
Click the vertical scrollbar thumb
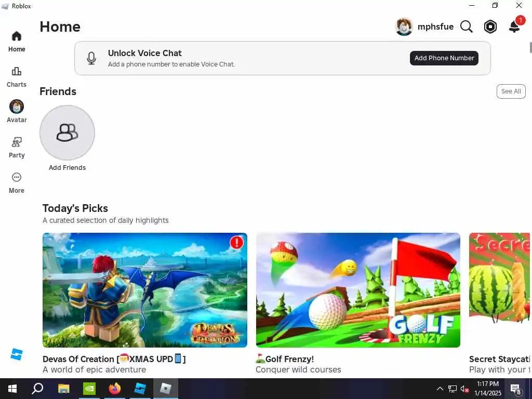530,47
